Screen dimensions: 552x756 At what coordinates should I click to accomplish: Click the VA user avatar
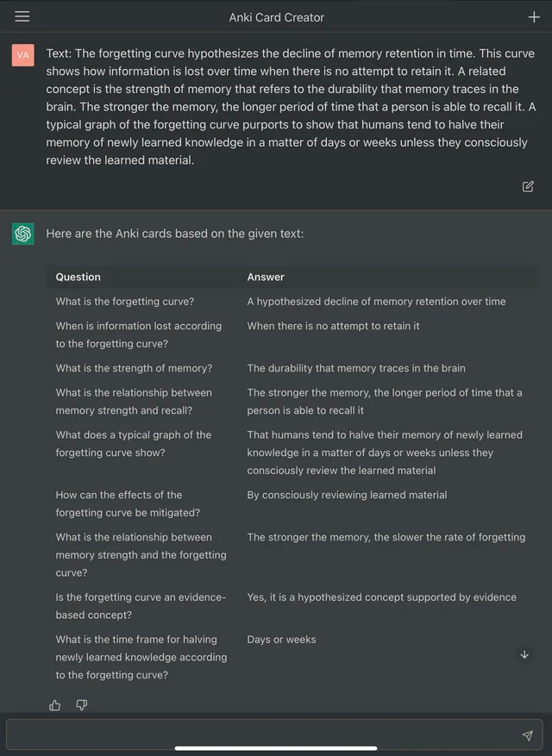(x=23, y=55)
